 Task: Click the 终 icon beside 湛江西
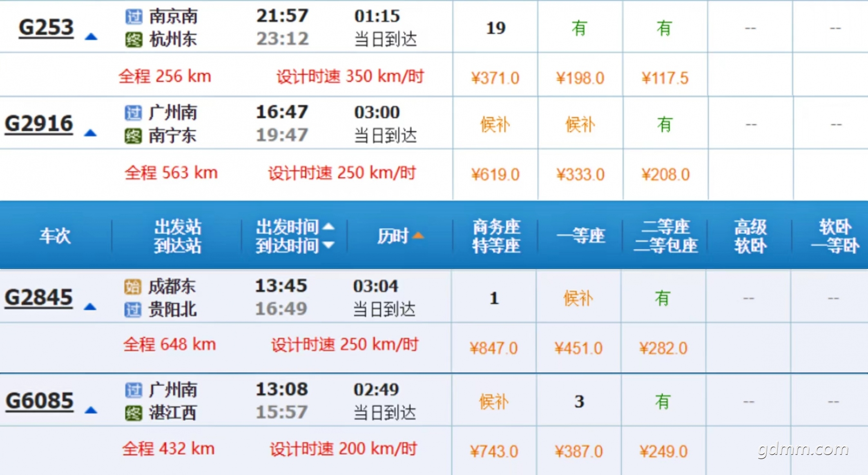click(134, 413)
